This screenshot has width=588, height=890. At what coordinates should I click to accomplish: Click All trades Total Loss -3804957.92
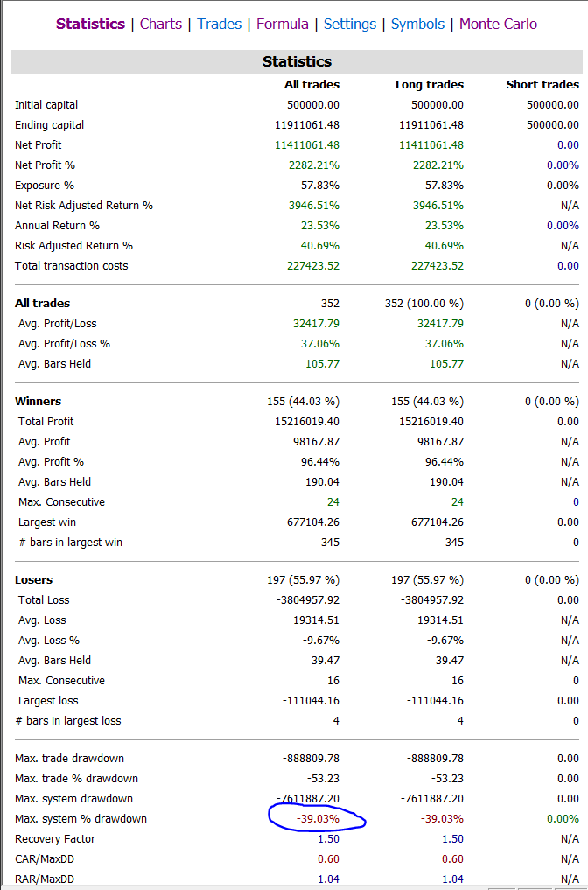310,600
